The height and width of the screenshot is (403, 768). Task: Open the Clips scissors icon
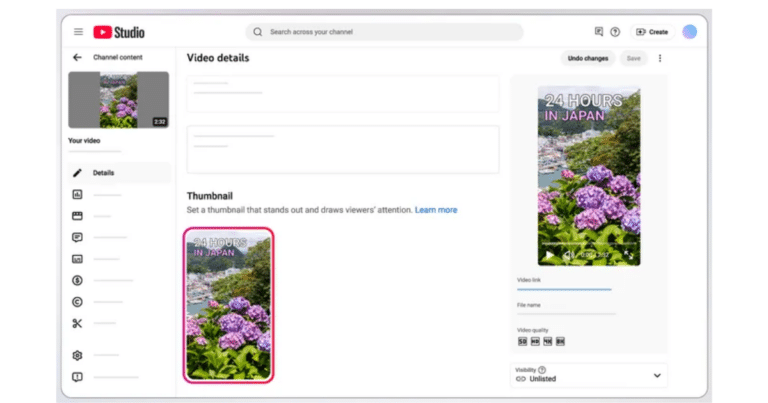77,324
